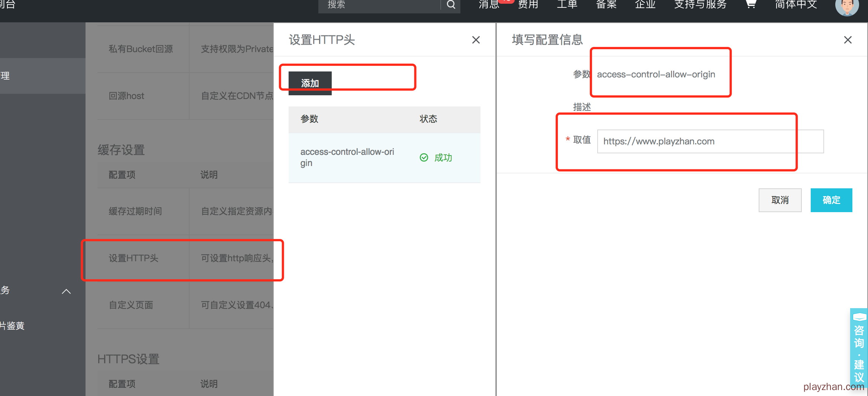Open the 简体中文 language selector
The image size is (868, 396).
tap(796, 4)
